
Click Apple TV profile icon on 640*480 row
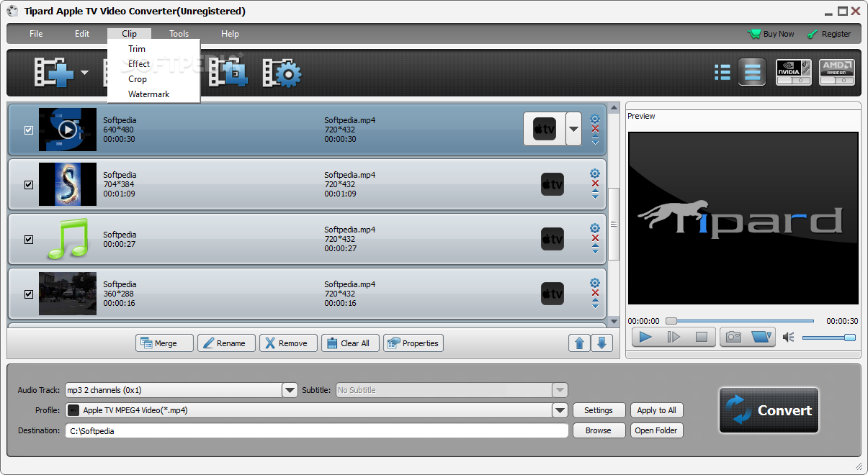pos(544,130)
